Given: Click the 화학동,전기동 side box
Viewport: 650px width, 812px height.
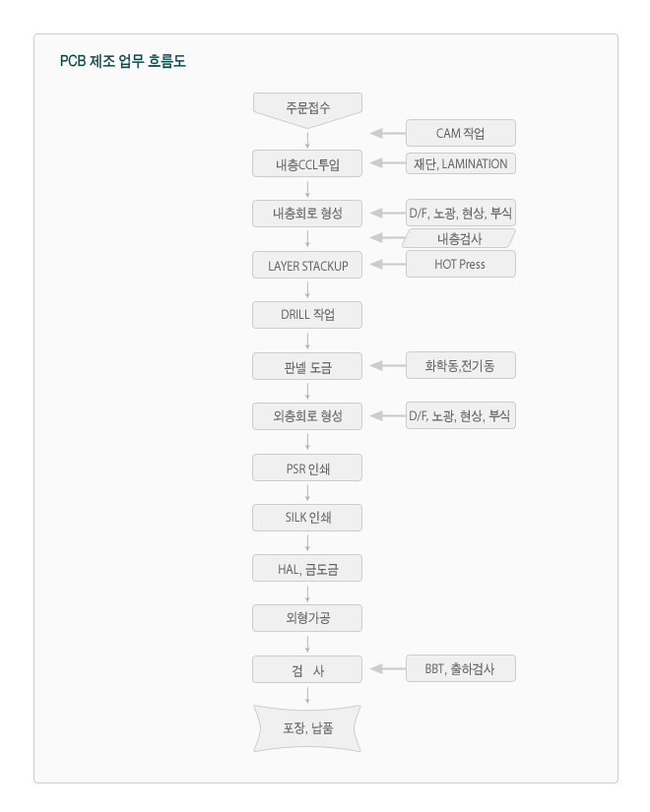Looking at the screenshot, I should click(460, 365).
